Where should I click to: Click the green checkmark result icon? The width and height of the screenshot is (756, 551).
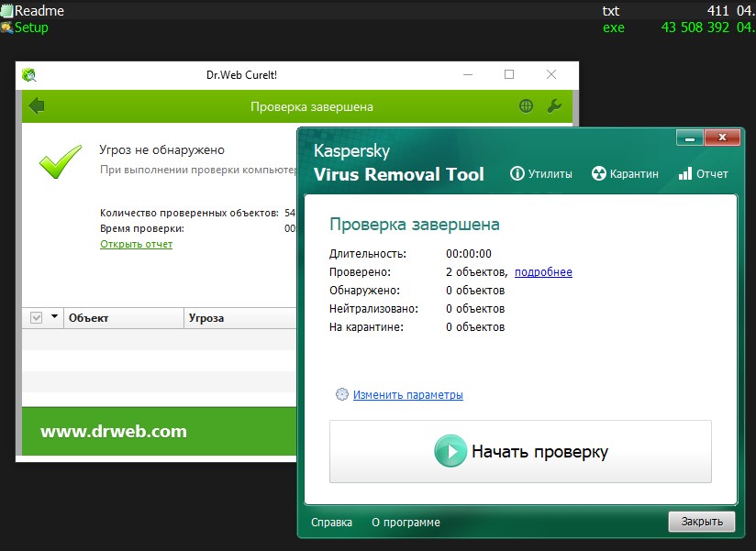click(61, 162)
